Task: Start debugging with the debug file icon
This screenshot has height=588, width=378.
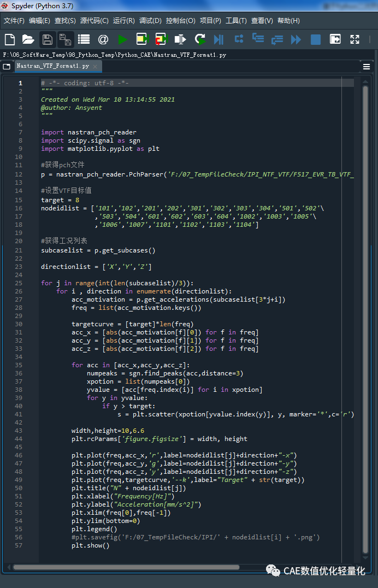Action: [x=219, y=39]
